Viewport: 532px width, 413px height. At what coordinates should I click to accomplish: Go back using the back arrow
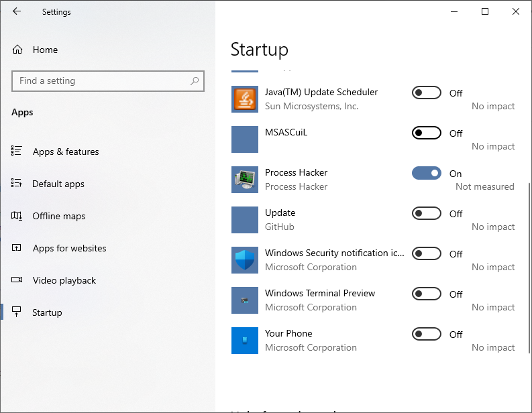pos(17,11)
